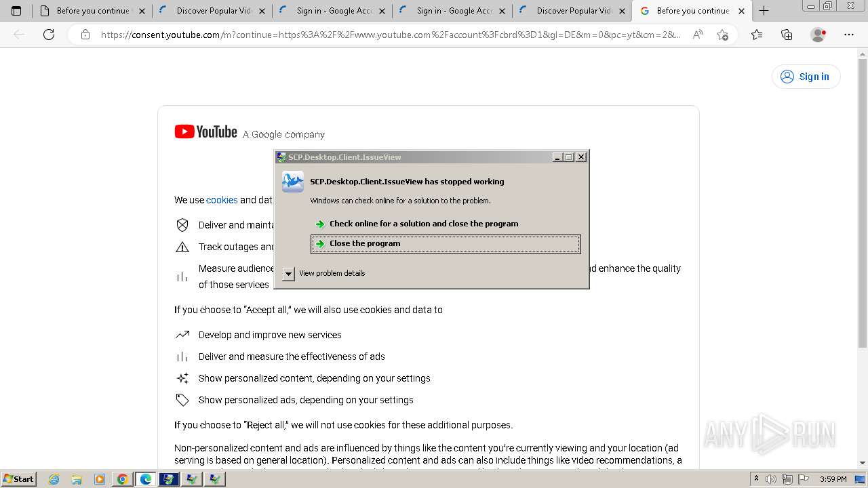Open Google Chrome from the taskbar
Viewport: 868px width, 488px height.
coord(123,479)
